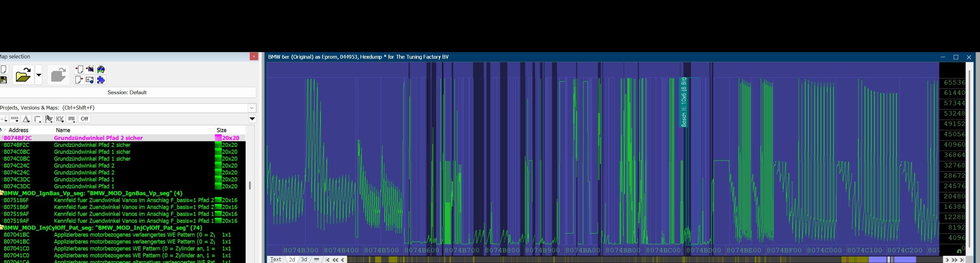Expand the Projects, Versions & Maps combo arrow
980x263 pixels.
tap(252, 108)
